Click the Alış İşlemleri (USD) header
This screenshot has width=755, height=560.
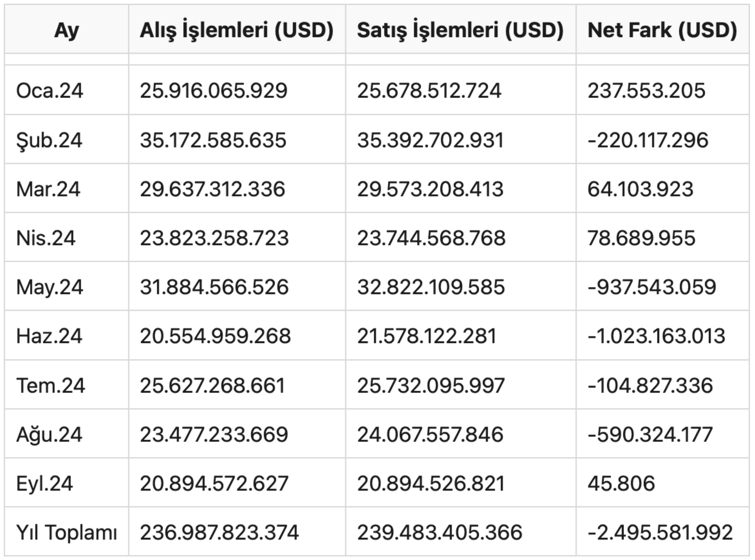click(x=237, y=30)
